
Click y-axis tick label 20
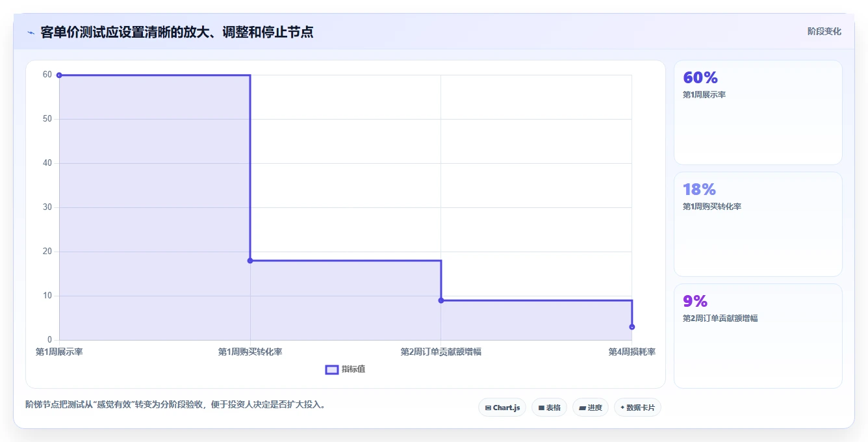(47, 252)
